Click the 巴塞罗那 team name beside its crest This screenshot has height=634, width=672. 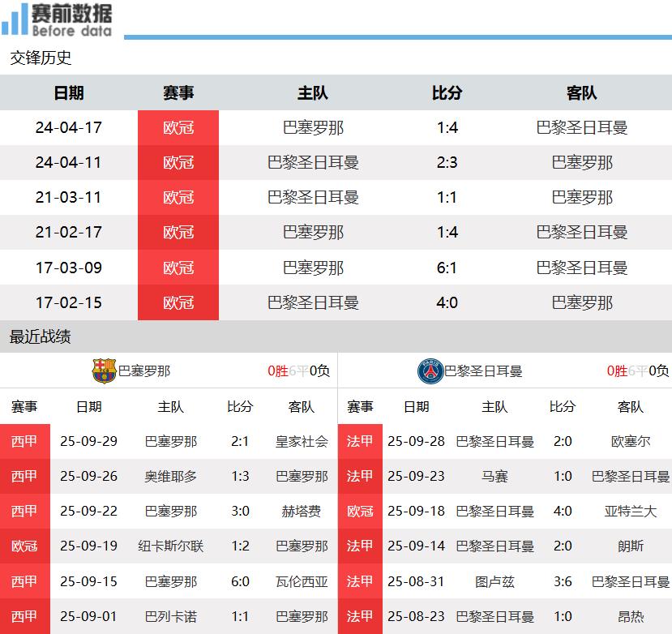tap(144, 371)
